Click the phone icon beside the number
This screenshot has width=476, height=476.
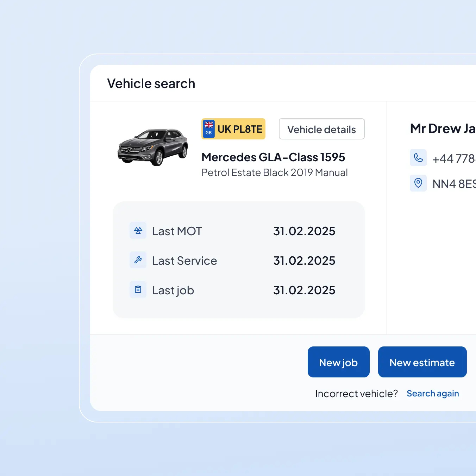pyautogui.click(x=418, y=158)
